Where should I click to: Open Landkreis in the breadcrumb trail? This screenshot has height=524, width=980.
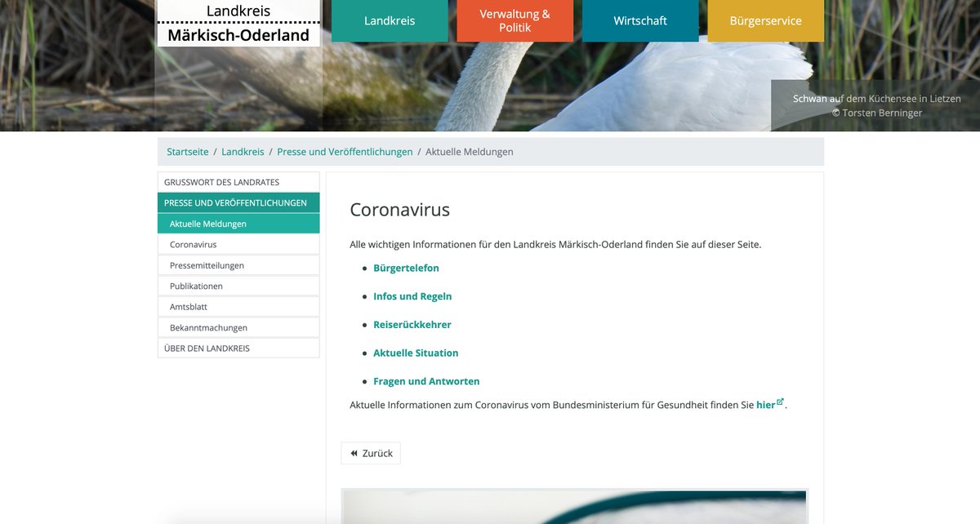[x=243, y=152]
